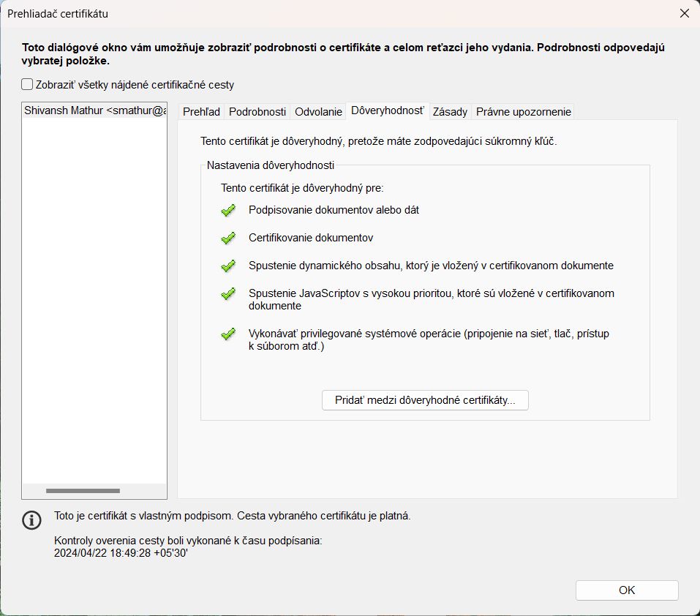Open the Právne upozornenie tab
This screenshot has width=700, height=616.
pyautogui.click(x=523, y=111)
